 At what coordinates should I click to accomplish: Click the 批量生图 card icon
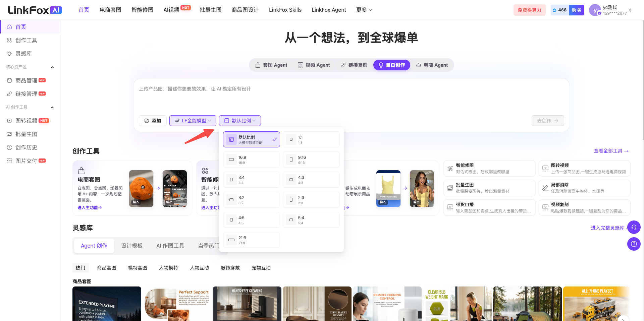(450, 188)
